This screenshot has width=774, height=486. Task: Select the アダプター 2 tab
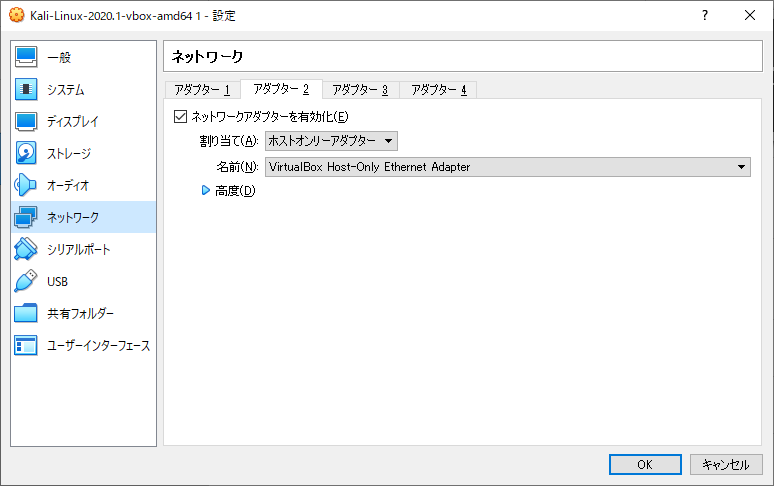click(x=281, y=89)
